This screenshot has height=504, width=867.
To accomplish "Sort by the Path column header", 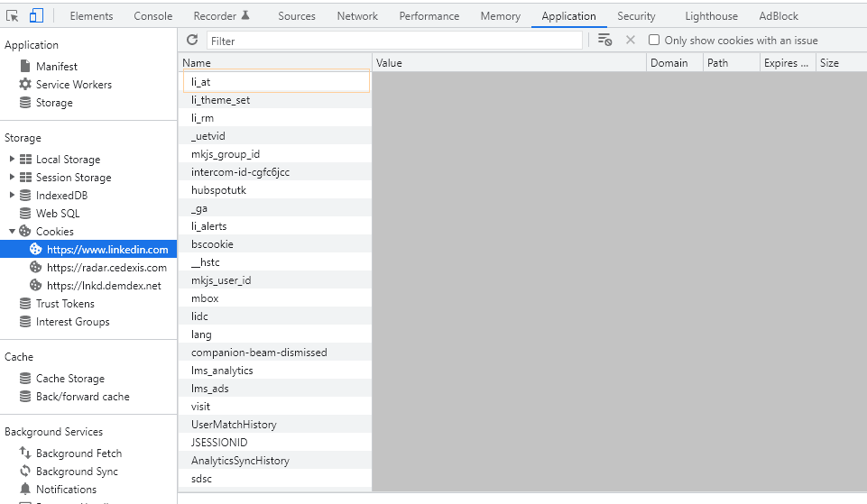I will tap(732, 63).
